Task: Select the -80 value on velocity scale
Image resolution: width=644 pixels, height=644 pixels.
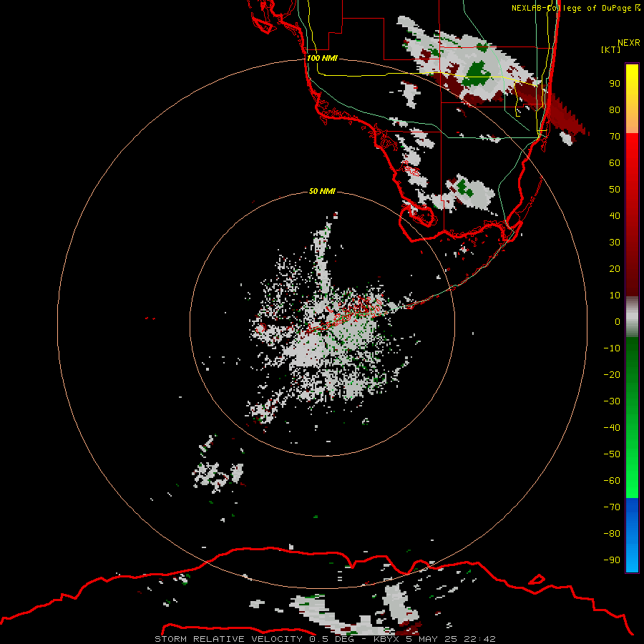Action: 612,534
